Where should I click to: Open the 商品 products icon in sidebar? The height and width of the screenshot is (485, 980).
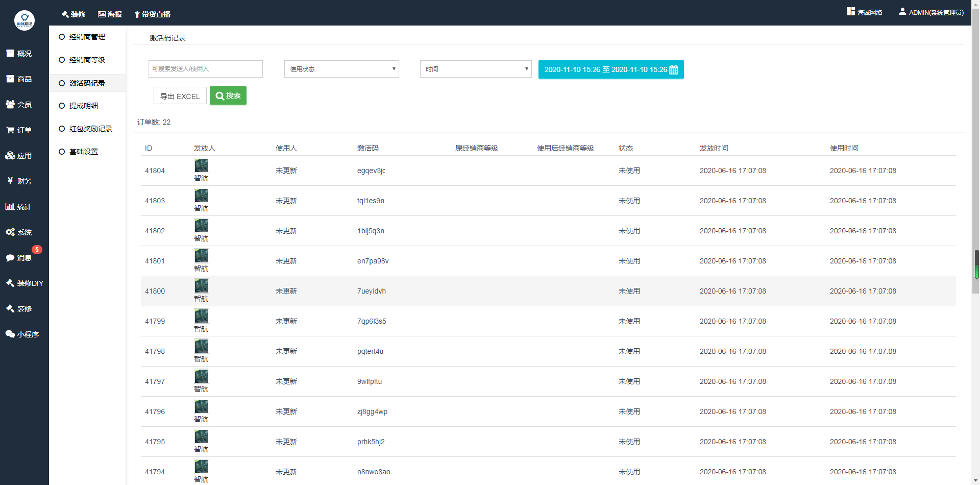point(10,79)
